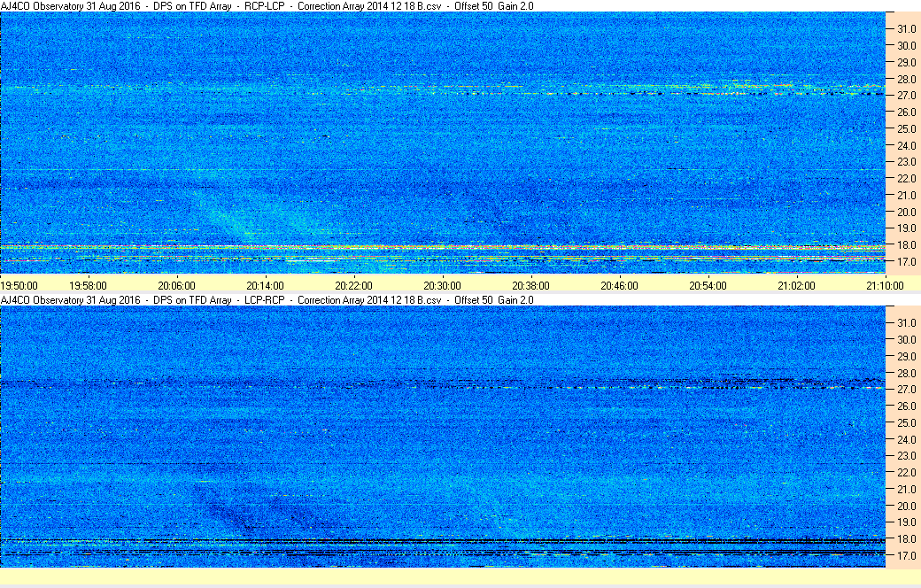
Task: Pick the 21.0 frequency label on RCP-LCP chart
Action: (906, 196)
